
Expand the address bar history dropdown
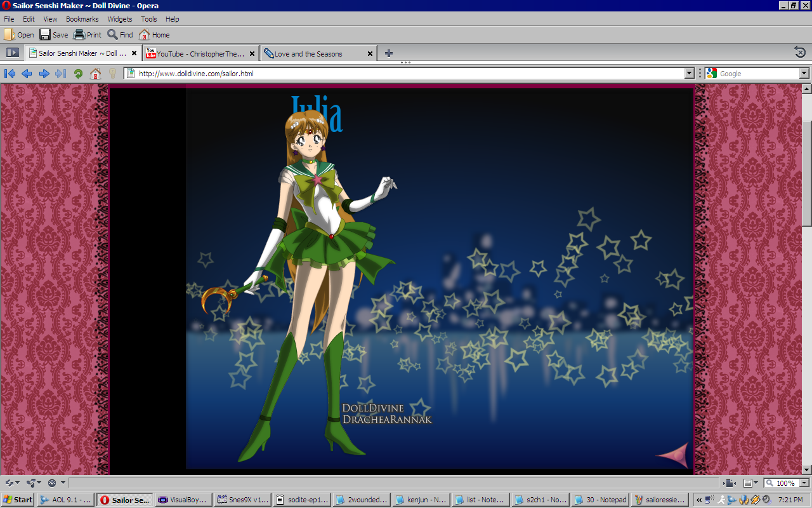coord(690,74)
